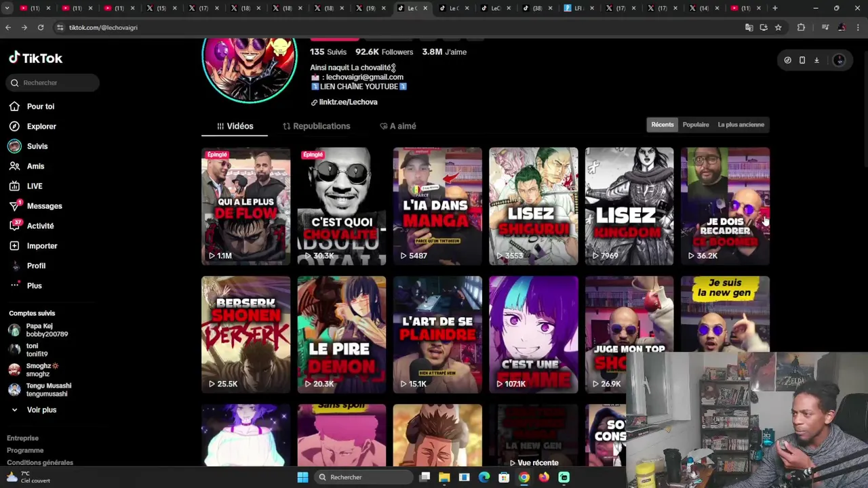The height and width of the screenshot is (488, 868).
Task: Open Microsoft Edge from the taskbar
Action: tap(484, 477)
